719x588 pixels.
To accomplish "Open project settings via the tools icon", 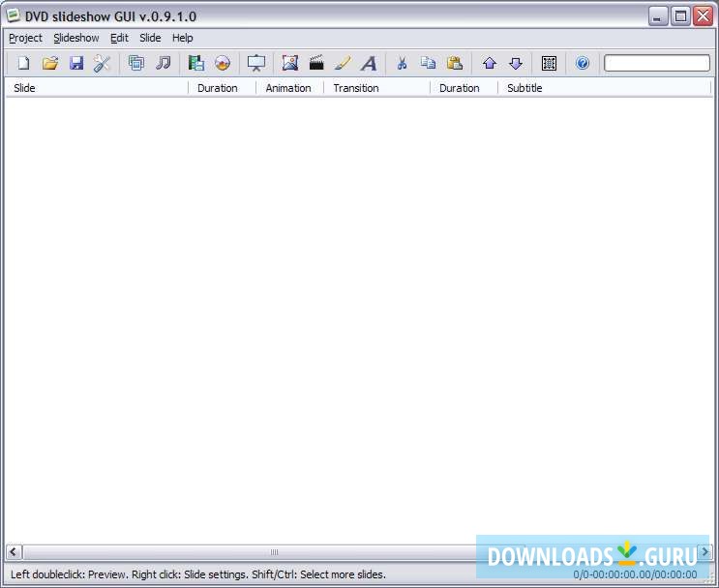I will (x=102, y=63).
